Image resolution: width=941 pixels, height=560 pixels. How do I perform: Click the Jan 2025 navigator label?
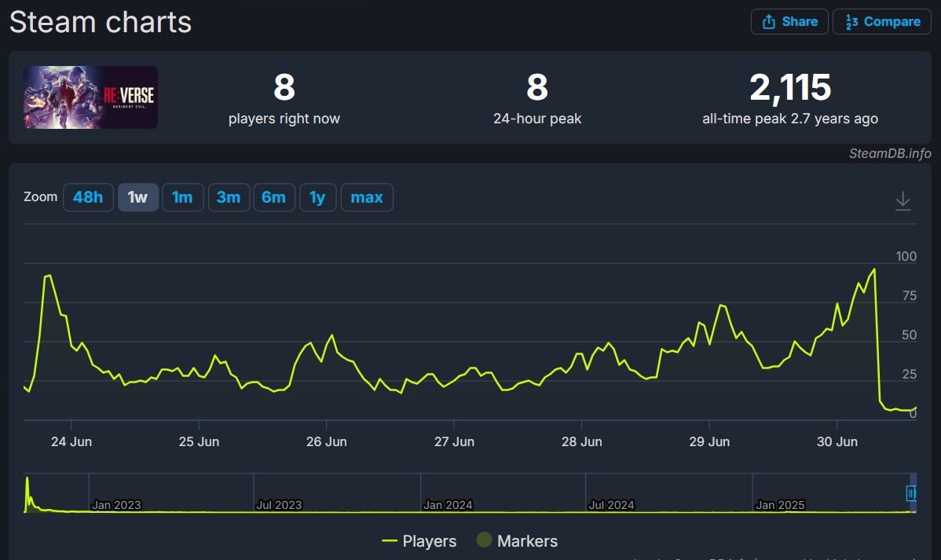(x=780, y=505)
